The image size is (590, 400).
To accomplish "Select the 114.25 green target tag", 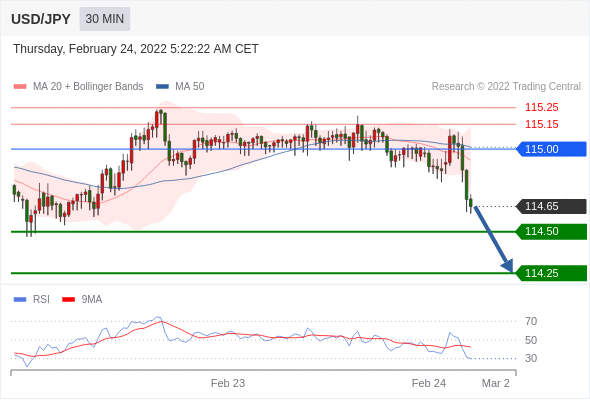I will [551, 273].
